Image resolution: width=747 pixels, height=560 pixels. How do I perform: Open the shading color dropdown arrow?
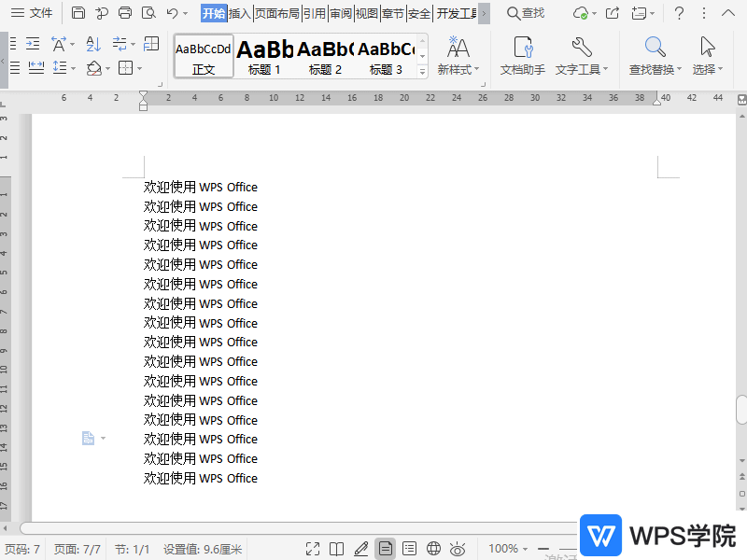[x=108, y=68]
